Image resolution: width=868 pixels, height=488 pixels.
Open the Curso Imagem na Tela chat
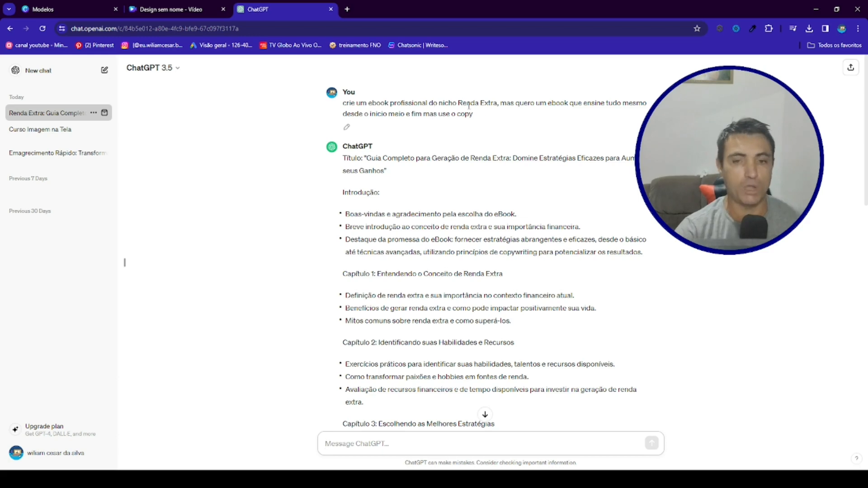[58, 129]
